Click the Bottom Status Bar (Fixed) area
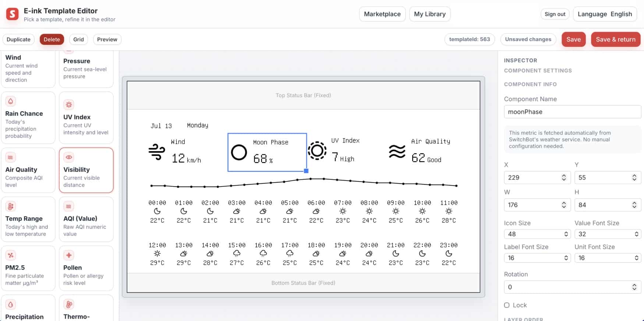Screen dimensions: 644x321 click(x=303, y=283)
